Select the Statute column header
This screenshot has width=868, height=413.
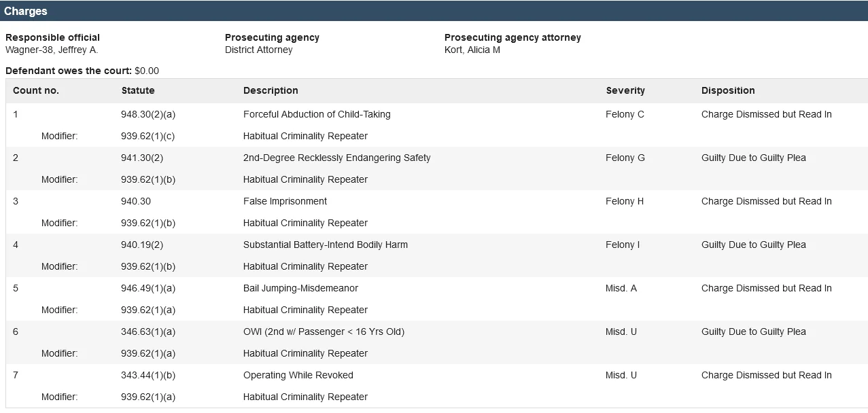[138, 90]
